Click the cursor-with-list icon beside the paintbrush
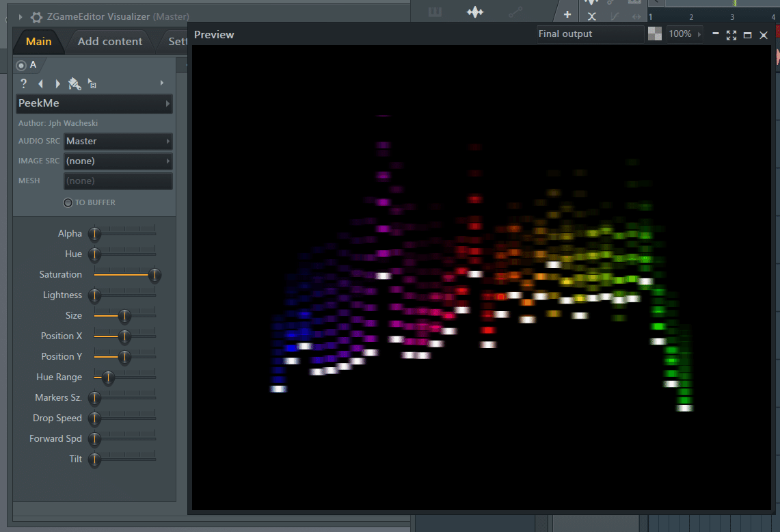This screenshot has height=532, width=780. 92,83
